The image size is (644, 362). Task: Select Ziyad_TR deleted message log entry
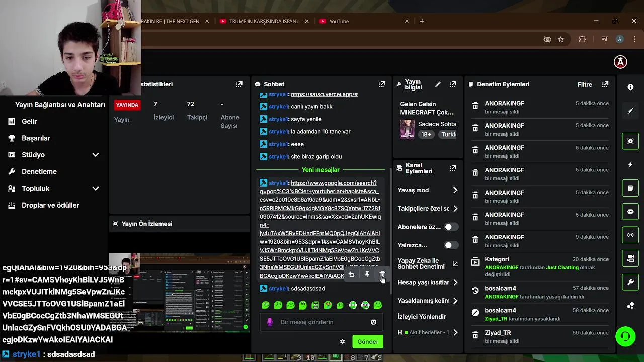pyautogui.click(x=540, y=336)
